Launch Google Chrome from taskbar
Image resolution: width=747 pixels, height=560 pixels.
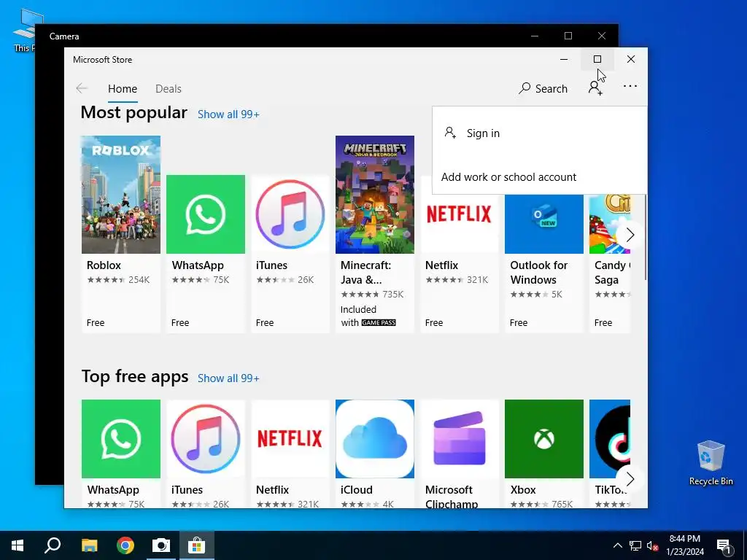[125, 545]
